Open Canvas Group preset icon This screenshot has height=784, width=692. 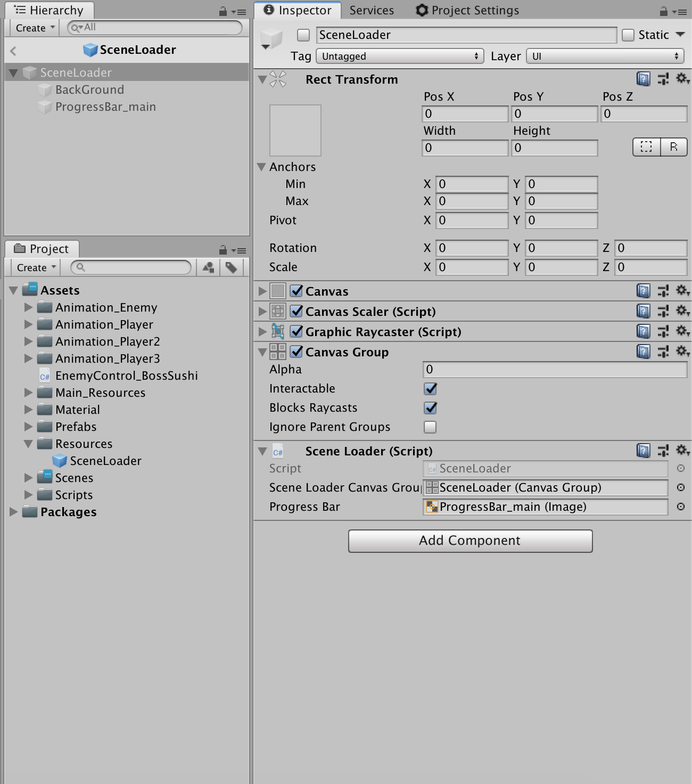(663, 352)
